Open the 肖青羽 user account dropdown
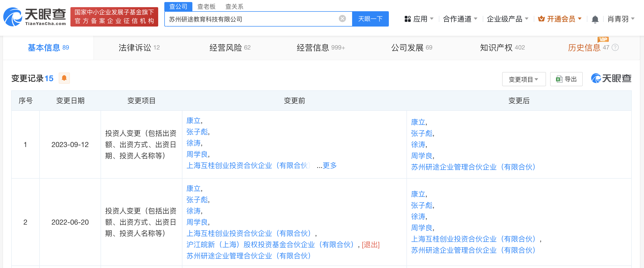The image size is (644, 268). [x=621, y=19]
